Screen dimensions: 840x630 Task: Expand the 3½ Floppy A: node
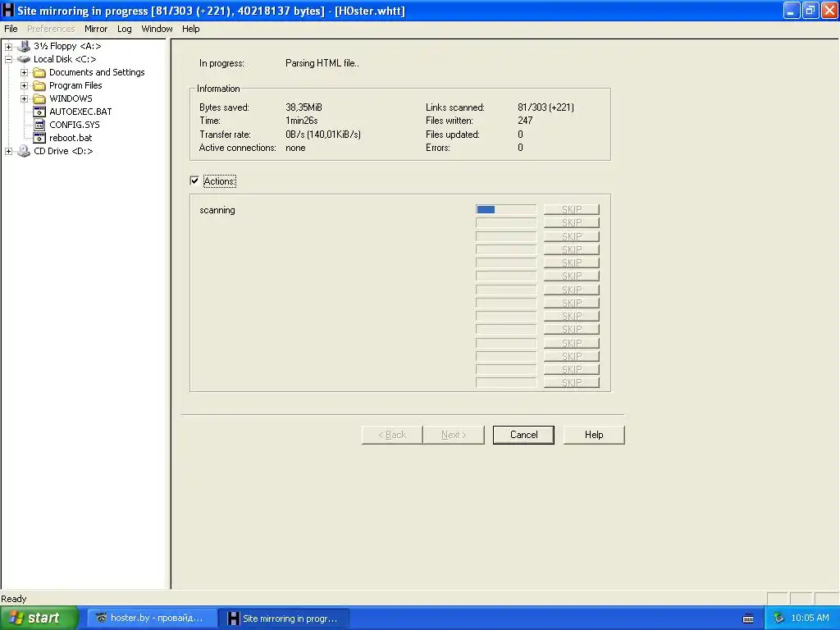[x=8, y=46]
